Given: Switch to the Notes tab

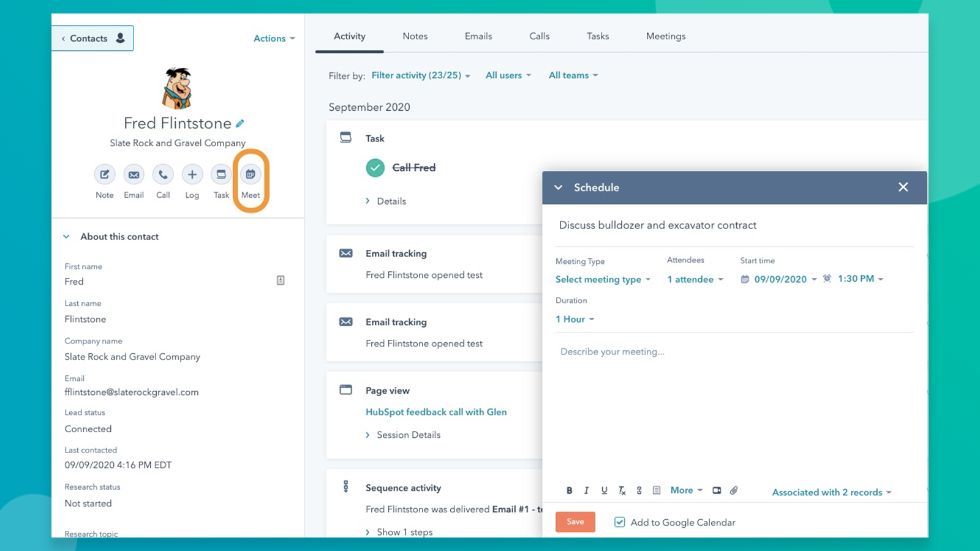Looking at the screenshot, I should click(415, 36).
